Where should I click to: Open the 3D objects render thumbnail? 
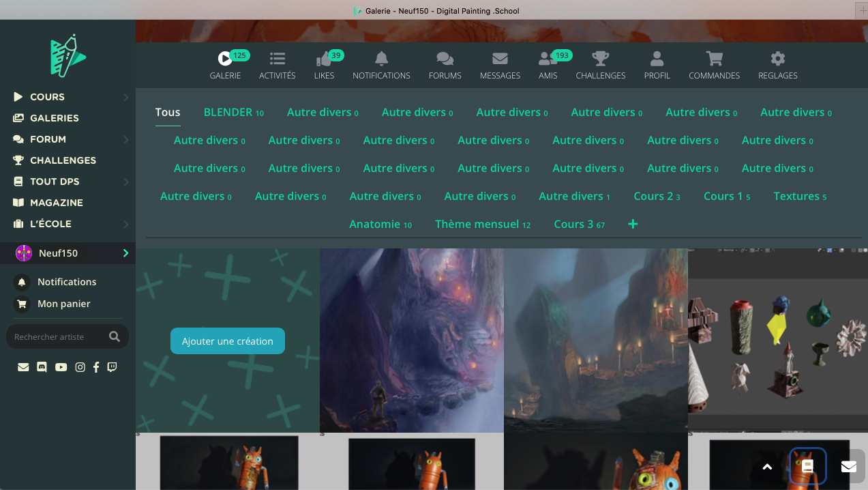777,340
